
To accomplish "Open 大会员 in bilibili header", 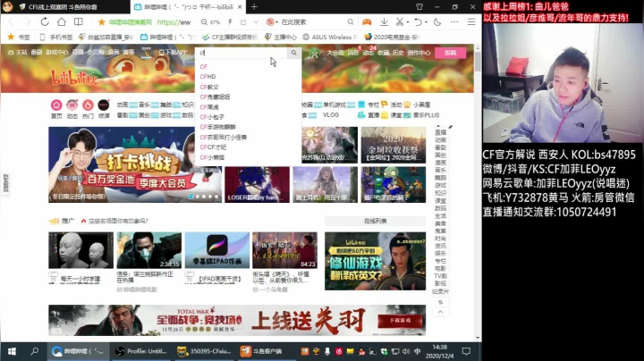I will pos(335,53).
